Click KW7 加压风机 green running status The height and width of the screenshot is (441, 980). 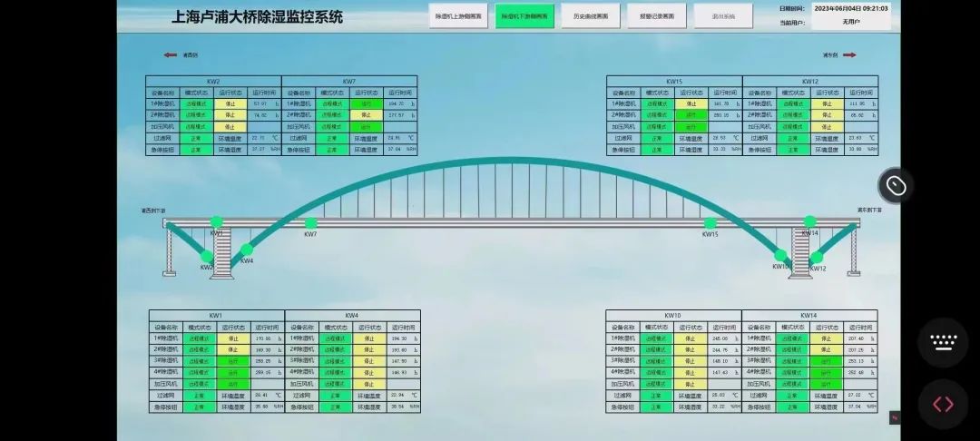coord(367,126)
